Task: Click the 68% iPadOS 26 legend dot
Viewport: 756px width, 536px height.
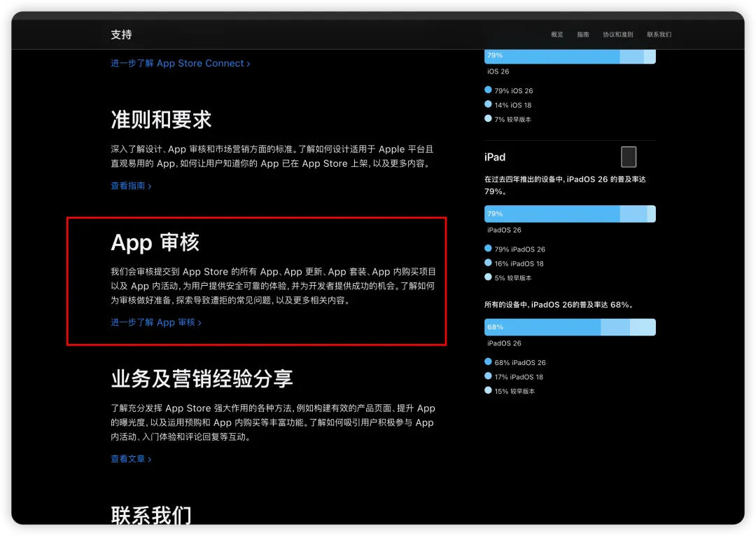Action: (x=488, y=362)
